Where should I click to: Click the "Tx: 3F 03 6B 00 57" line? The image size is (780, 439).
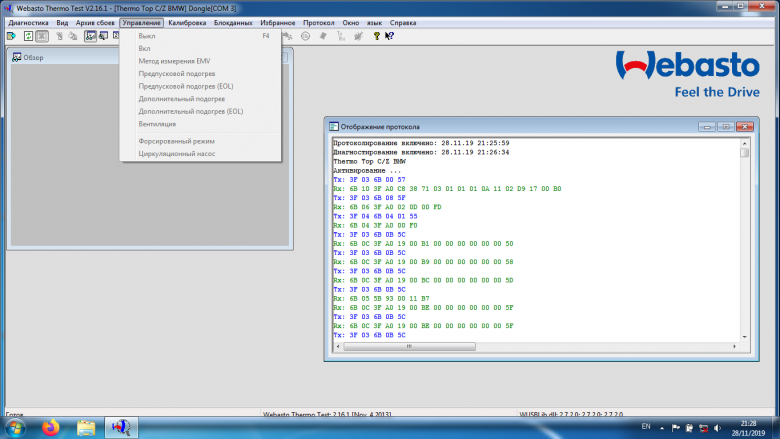point(369,179)
